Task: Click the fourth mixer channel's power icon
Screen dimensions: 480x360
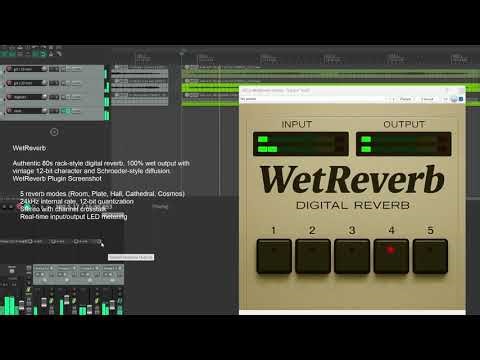Action: coord(120,268)
